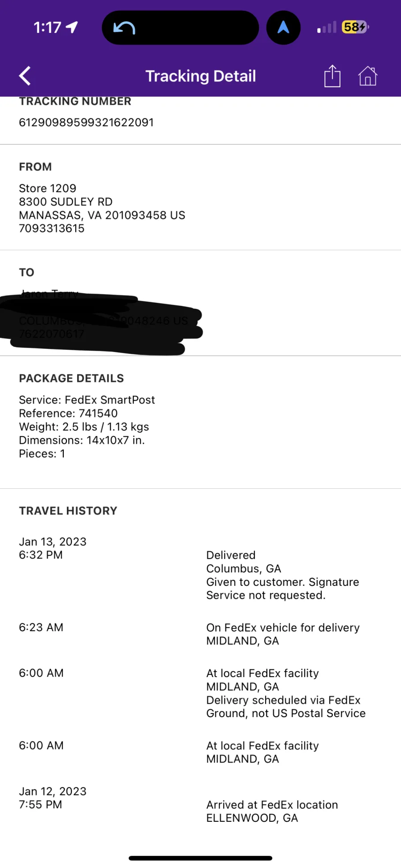Select the Delivered status entry
401x868 pixels.
coord(231,555)
